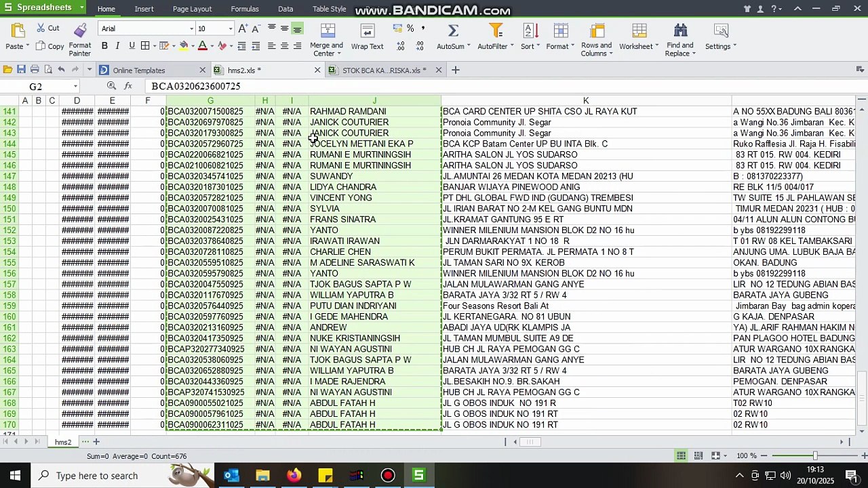Add a new document tab with plus button
Screen dimensions: 868x488
[x=456, y=70]
